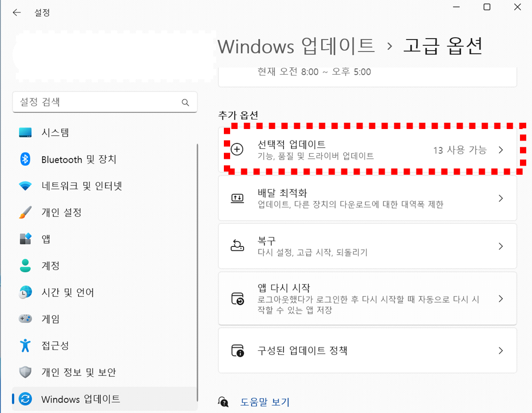Click the Wi-Fi icon for 네트워크 및 인터넷
Viewport: 532px width, 413px height.
pyautogui.click(x=26, y=186)
